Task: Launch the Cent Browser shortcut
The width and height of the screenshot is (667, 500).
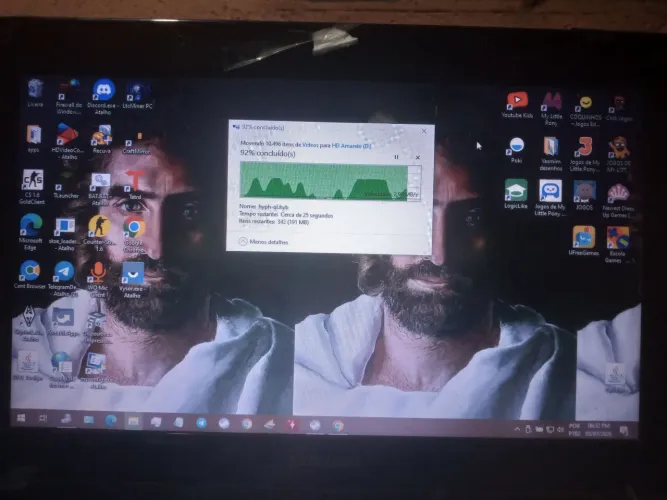Action: [30, 274]
